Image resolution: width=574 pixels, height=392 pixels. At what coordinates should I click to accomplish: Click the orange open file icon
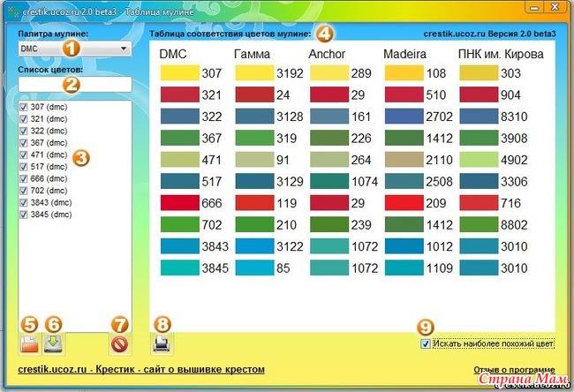(29, 345)
